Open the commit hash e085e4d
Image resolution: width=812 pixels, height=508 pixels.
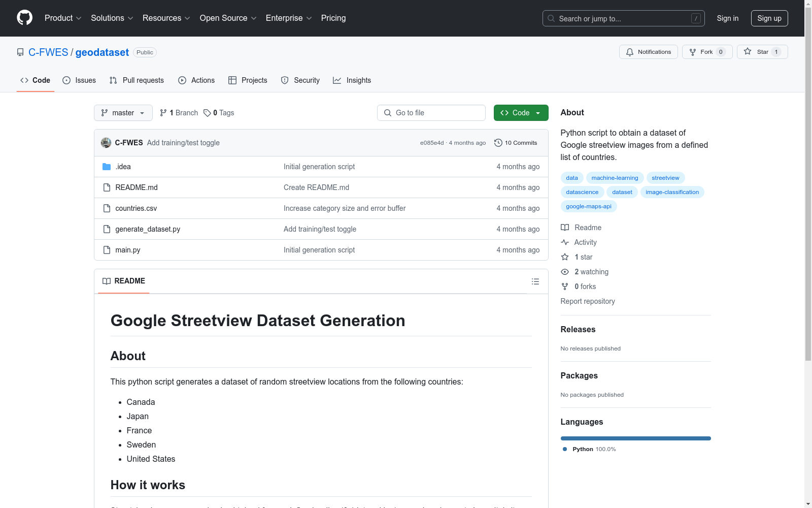coord(432,143)
